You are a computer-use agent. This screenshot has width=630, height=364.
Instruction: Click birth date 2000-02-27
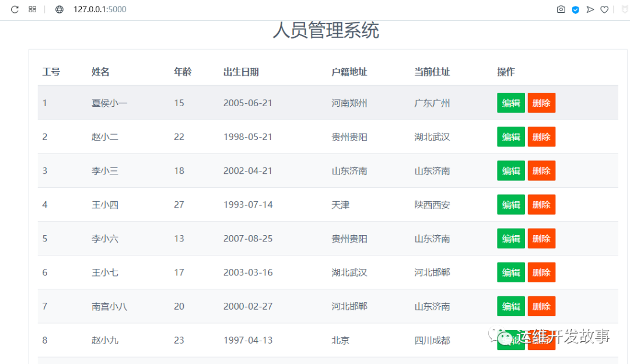248,306
